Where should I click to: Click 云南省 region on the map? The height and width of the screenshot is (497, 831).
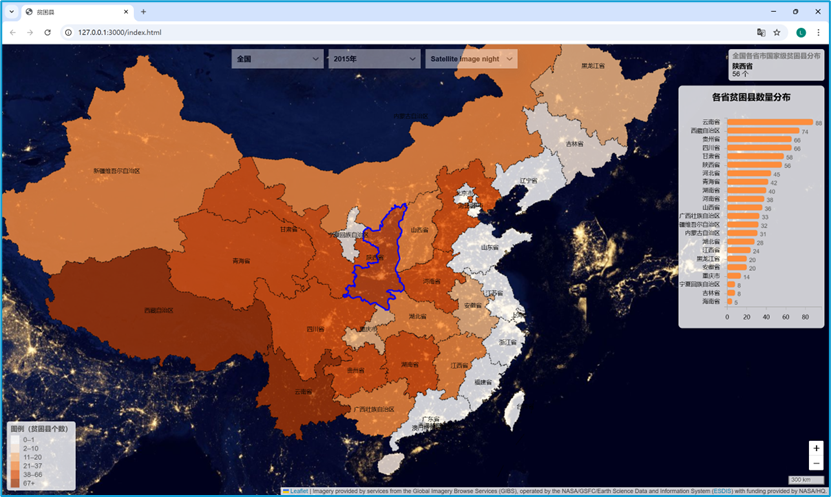(303, 392)
